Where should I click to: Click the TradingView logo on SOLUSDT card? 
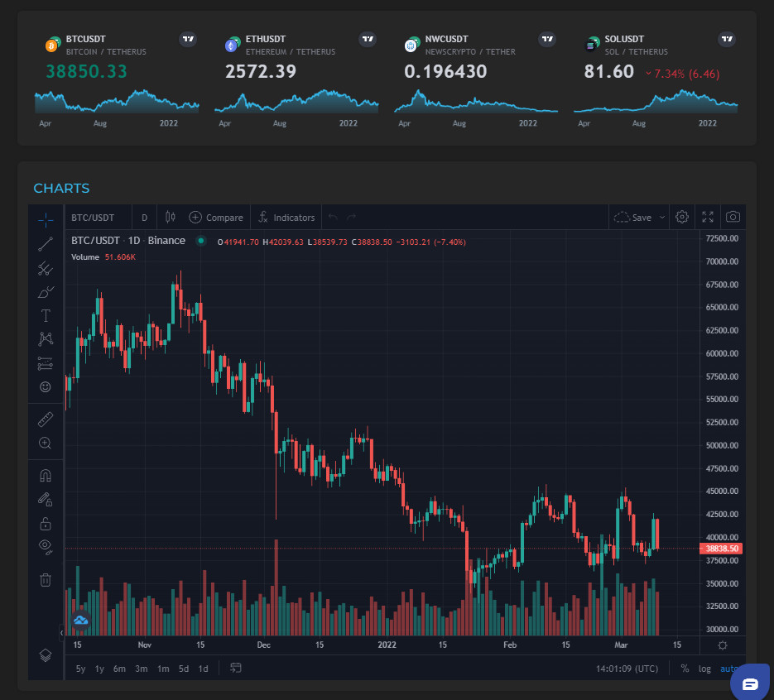[x=727, y=39]
